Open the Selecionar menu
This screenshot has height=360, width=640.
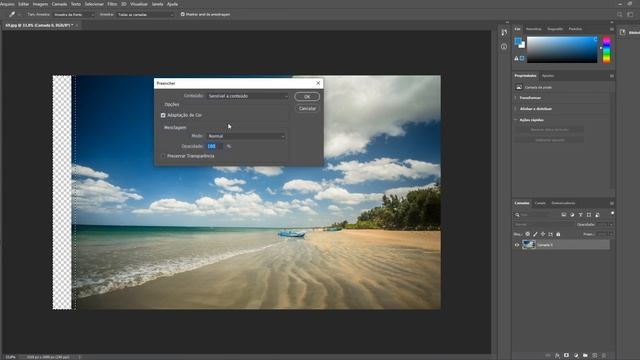point(94,4)
